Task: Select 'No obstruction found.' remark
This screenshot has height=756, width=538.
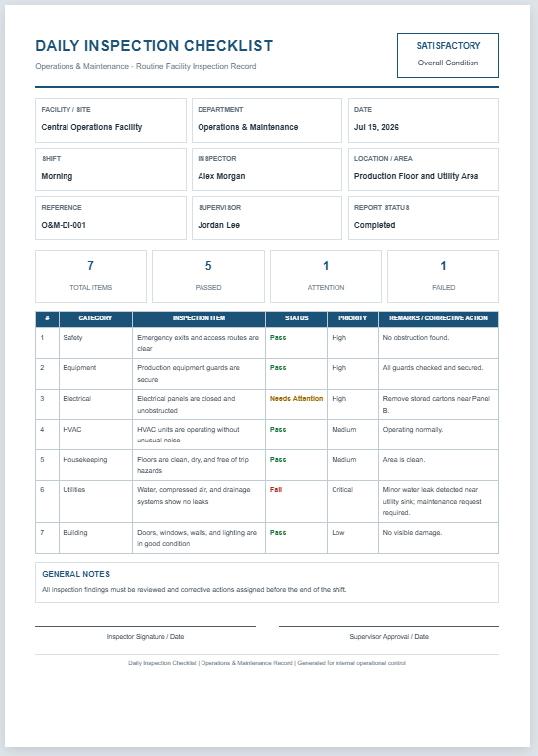Action: [416, 338]
